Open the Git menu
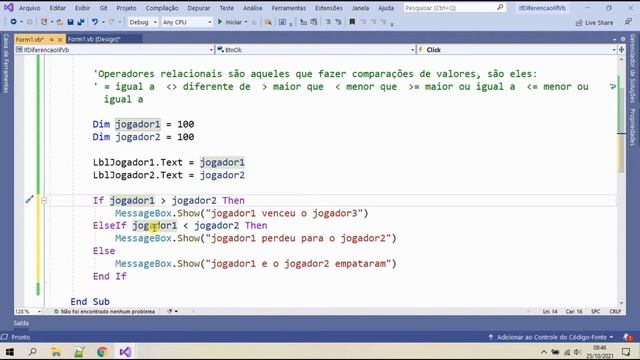This screenshot has width=640, height=360. [x=103, y=8]
